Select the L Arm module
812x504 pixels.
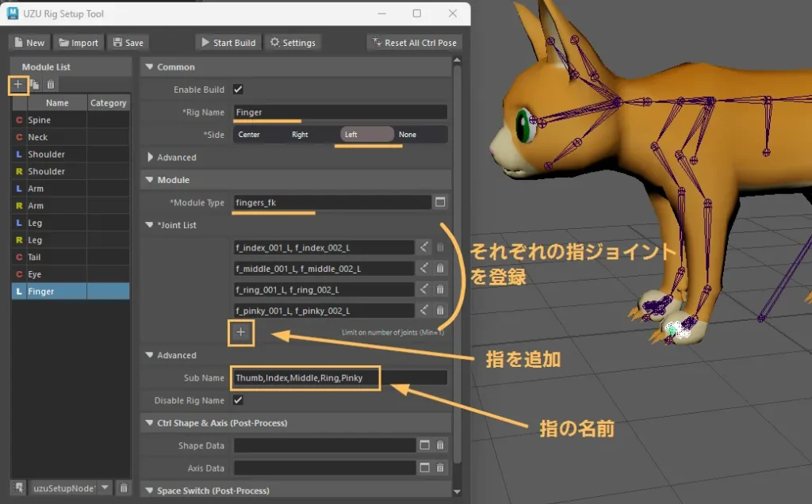click(x=71, y=189)
